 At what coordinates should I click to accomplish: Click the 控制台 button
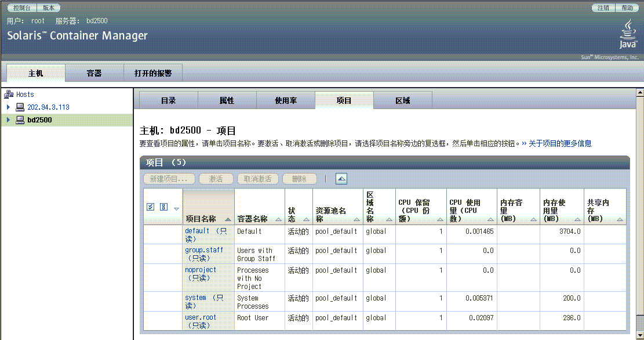pos(22,8)
